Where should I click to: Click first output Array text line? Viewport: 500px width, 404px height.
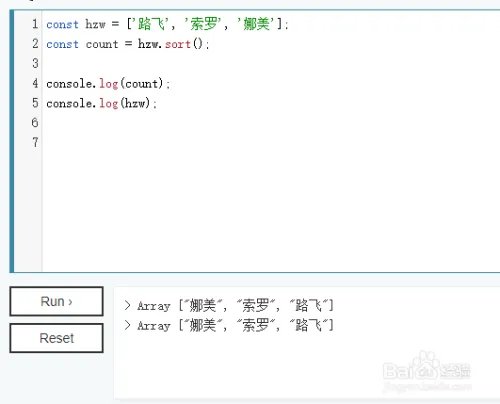tap(235, 305)
